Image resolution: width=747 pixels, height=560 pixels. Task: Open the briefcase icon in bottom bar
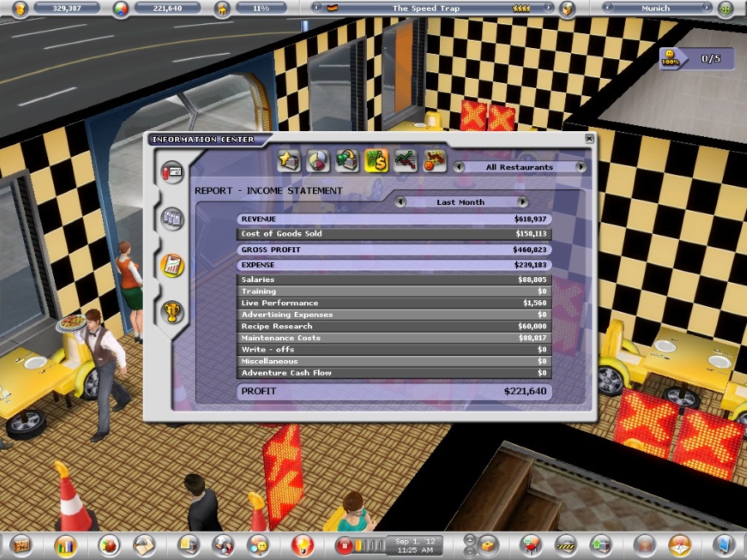tap(21, 545)
